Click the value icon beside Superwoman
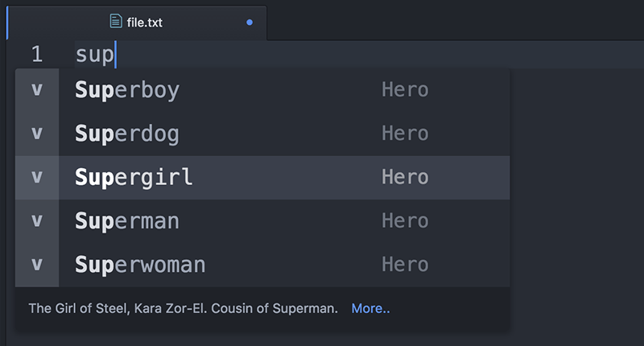Screen dimensions: 644x346 pos(37,265)
